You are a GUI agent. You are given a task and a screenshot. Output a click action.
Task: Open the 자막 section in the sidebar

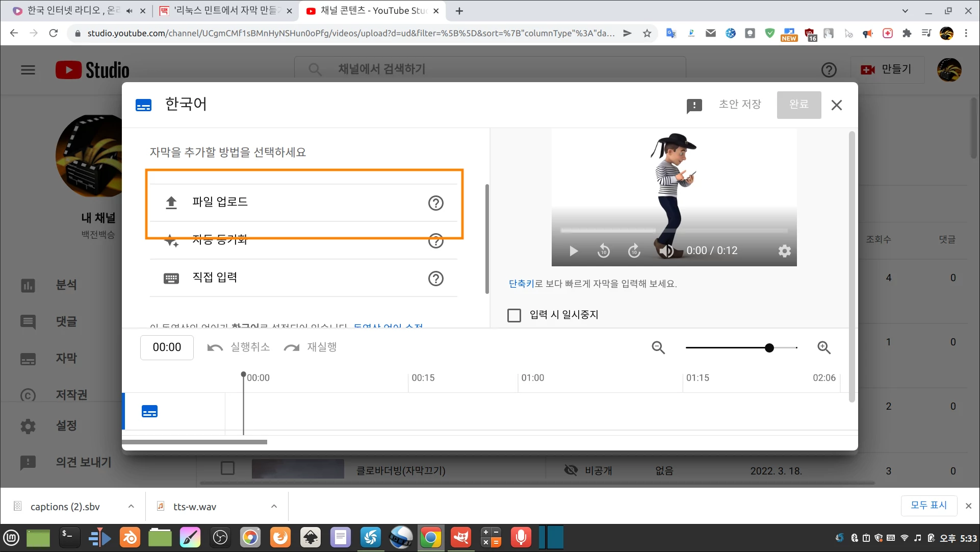[x=65, y=358]
